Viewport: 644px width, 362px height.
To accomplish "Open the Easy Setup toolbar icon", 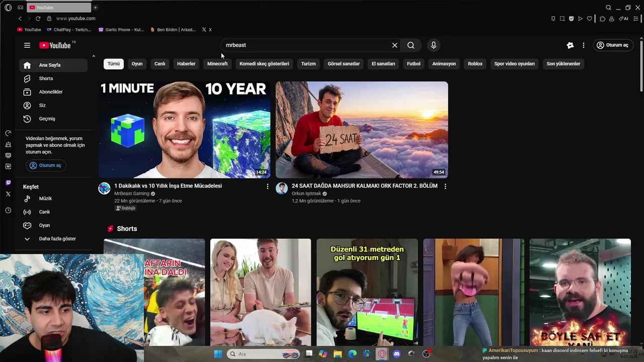I will (636, 19).
